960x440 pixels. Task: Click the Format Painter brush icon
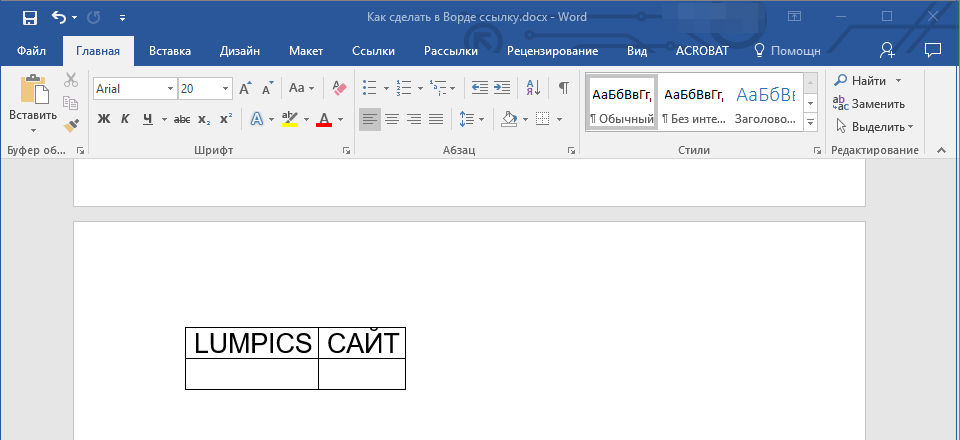[x=71, y=125]
